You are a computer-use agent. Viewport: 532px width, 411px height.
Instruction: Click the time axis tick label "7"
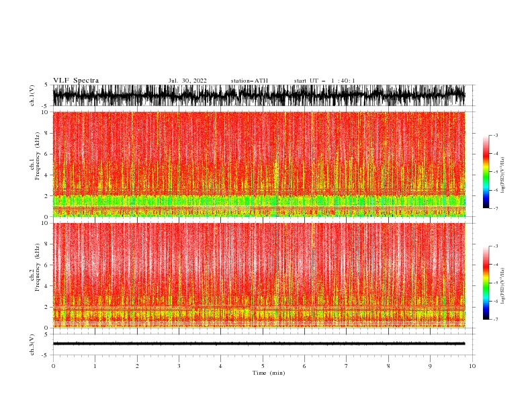pos(347,366)
